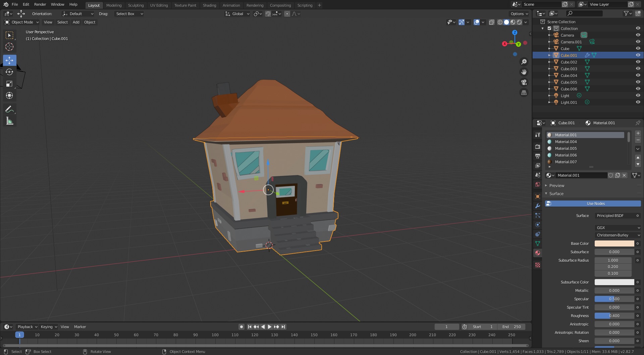Toggle visibility of the Light object
The width and height of the screenshot is (644, 355).
click(x=638, y=95)
